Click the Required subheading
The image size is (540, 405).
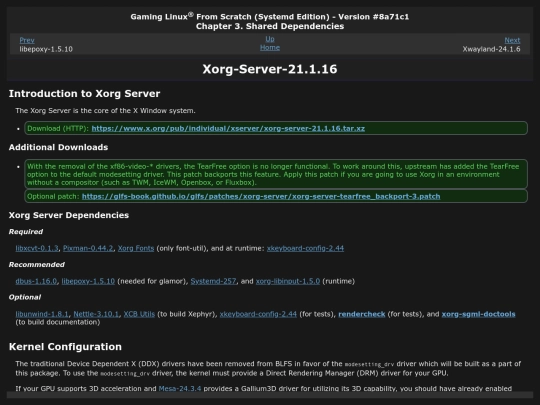point(26,232)
